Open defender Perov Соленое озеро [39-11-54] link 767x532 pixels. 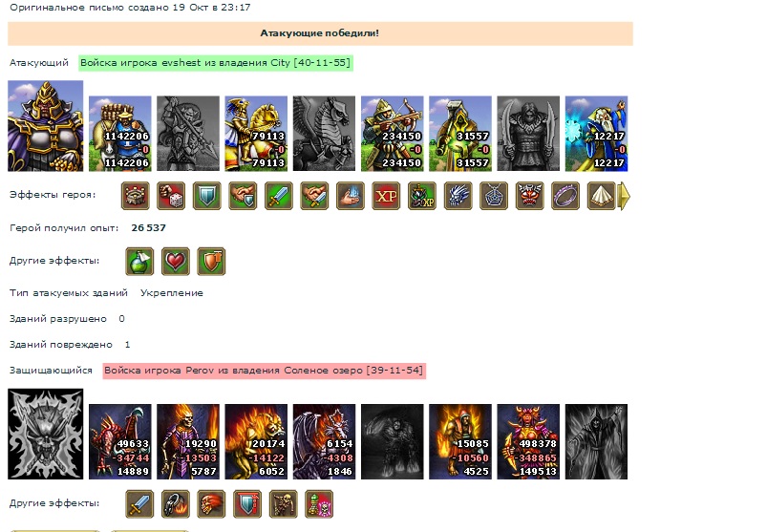click(265, 371)
